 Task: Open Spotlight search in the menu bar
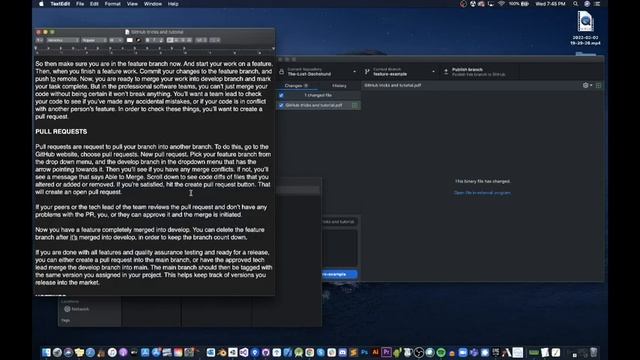click(x=576, y=4)
